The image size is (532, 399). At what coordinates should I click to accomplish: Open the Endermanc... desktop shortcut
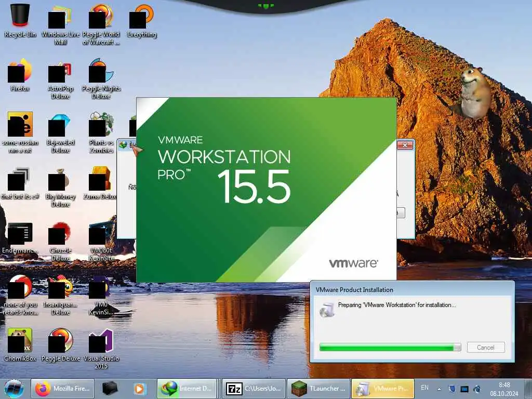pos(20,237)
